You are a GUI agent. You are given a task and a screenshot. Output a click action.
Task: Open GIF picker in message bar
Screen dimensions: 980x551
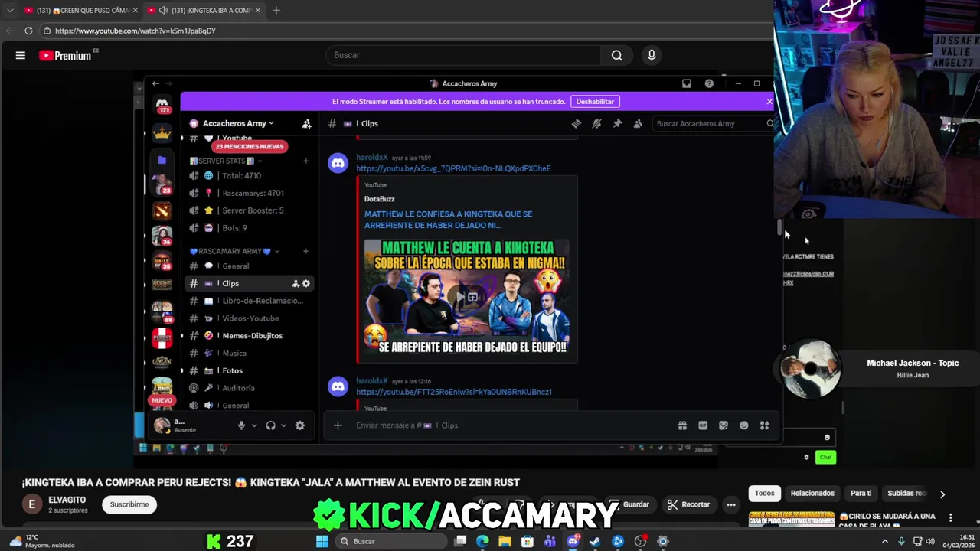(703, 425)
